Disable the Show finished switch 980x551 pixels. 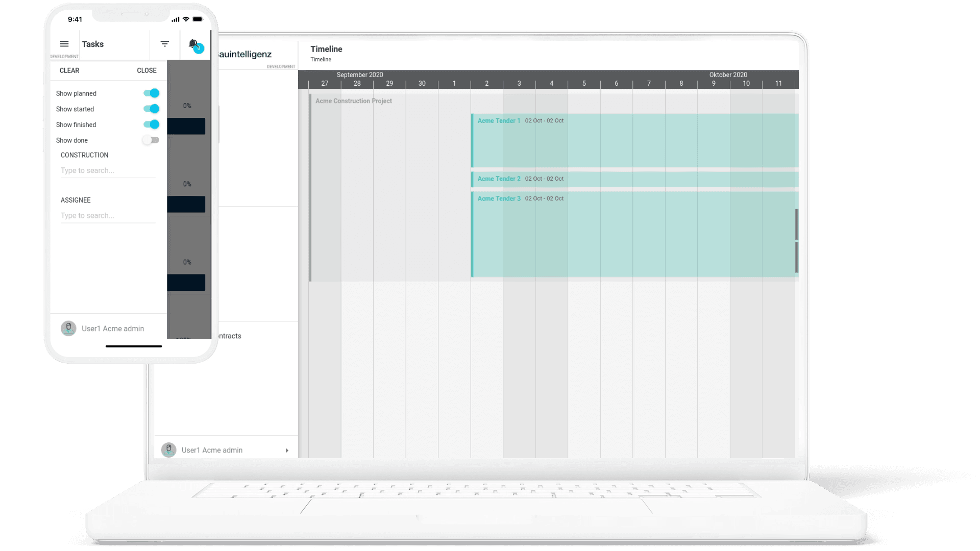[152, 124]
